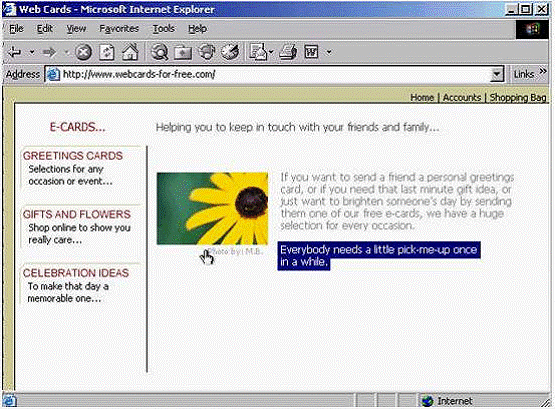The width and height of the screenshot is (555, 409).
Task: Follow the Accounts link
Action: point(462,97)
